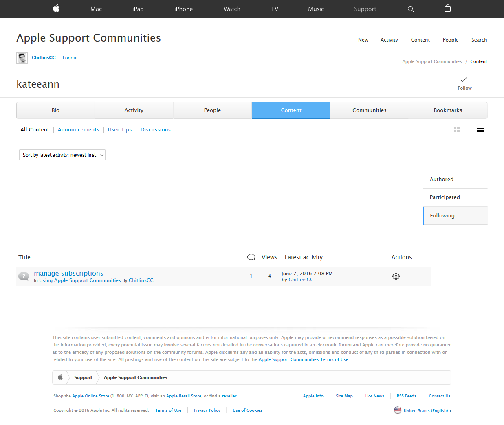
Task: Click Search in community header menu
Action: (x=479, y=40)
